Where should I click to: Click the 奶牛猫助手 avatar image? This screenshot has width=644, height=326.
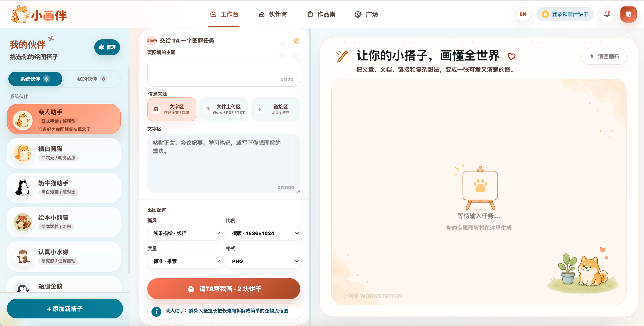click(23, 188)
